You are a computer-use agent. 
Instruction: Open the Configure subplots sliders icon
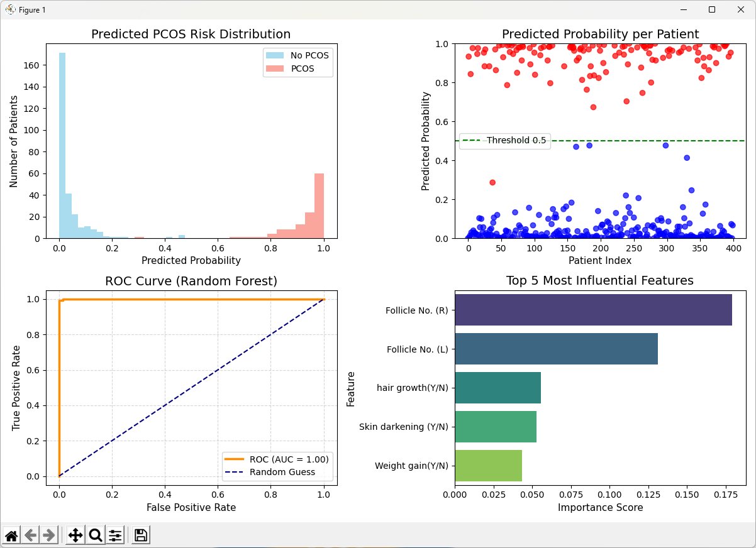tap(115, 535)
